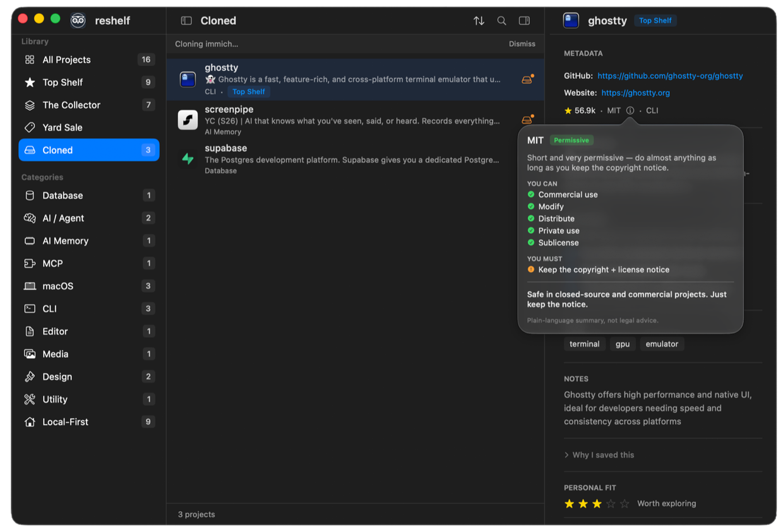Open The Collector list
The height and width of the screenshot is (532, 783).
click(x=89, y=105)
